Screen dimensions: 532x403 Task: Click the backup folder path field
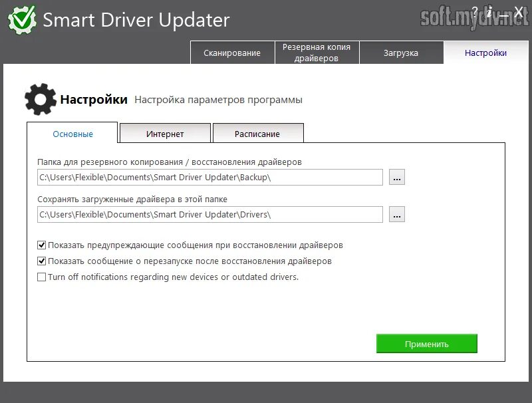pyautogui.click(x=210, y=177)
